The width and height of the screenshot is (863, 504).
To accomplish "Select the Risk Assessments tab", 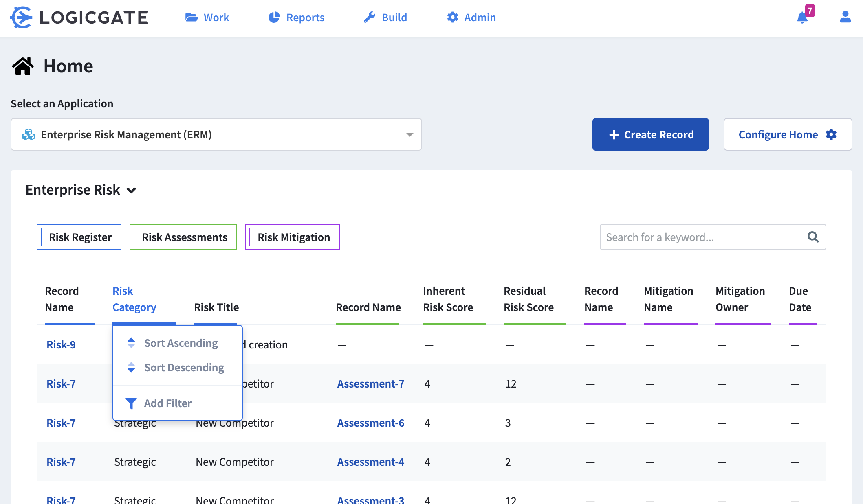I will point(184,237).
